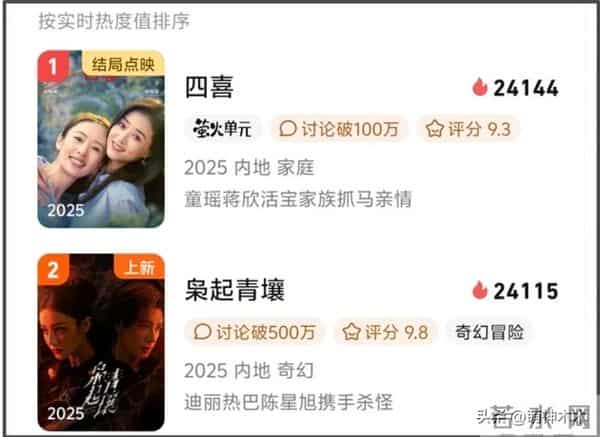Tap the 上新 label on the 枭起青壤 poster
This screenshot has height=437, width=600.
(x=139, y=267)
